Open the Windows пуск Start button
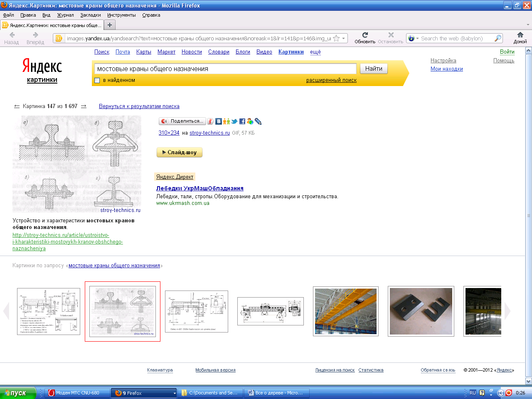 tap(18, 393)
